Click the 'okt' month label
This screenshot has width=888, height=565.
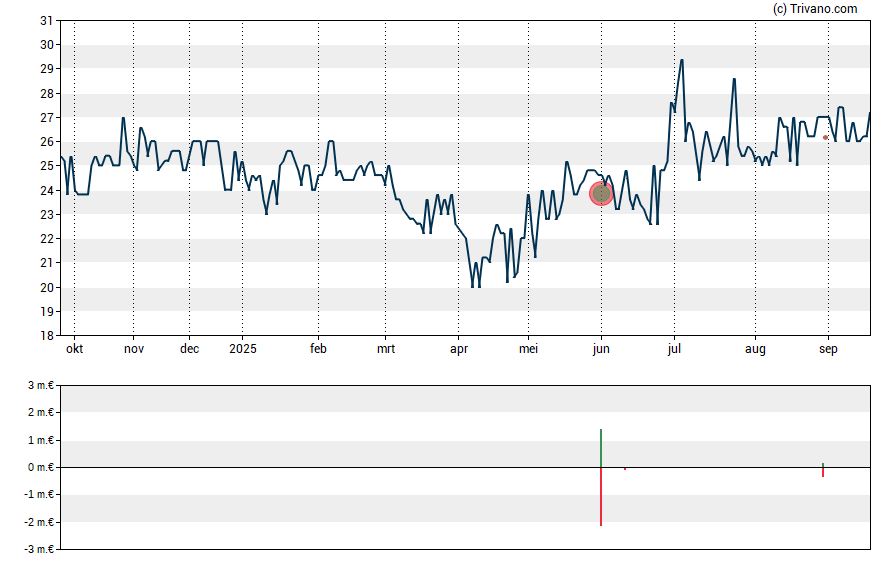point(74,349)
